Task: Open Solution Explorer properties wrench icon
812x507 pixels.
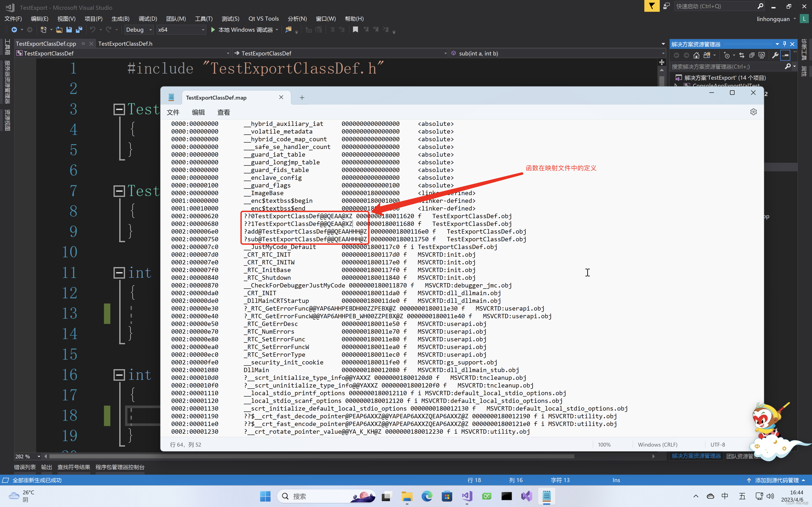Action: (x=775, y=55)
